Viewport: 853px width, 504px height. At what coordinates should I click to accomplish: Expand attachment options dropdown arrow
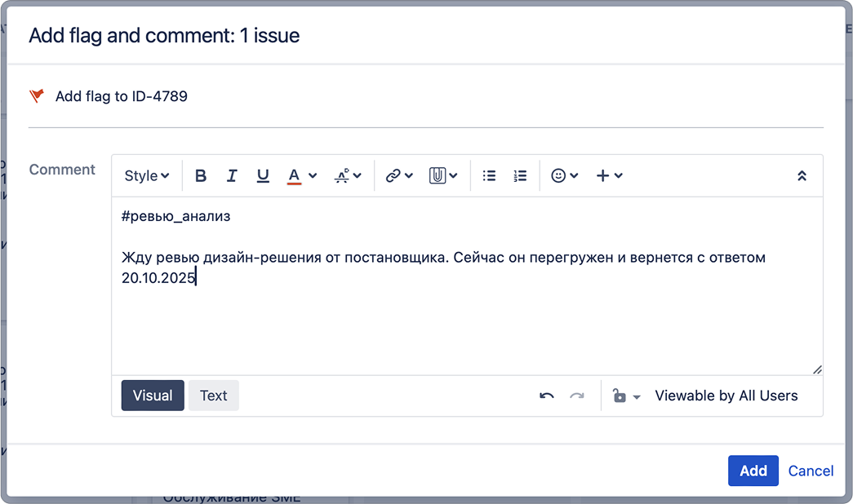(453, 175)
